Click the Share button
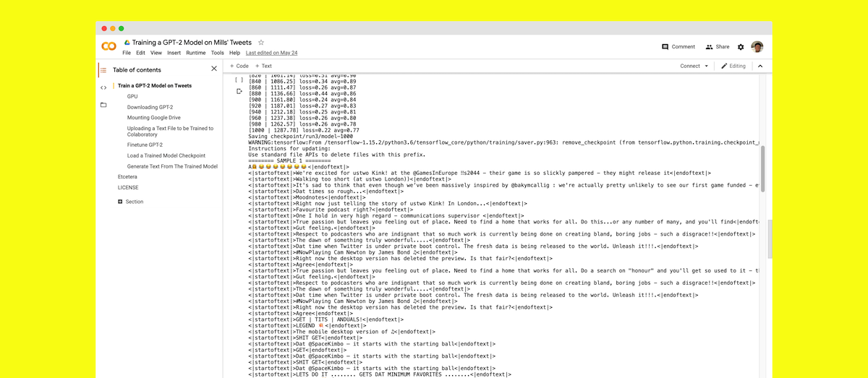Image resolution: width=868 pixels, height=378 pixels. click(718, 47)
